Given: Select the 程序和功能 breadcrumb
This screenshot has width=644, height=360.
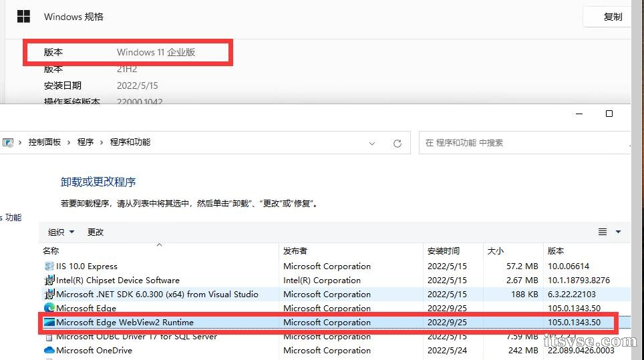Looking at the screenshot, I should (x=130, y=142).
